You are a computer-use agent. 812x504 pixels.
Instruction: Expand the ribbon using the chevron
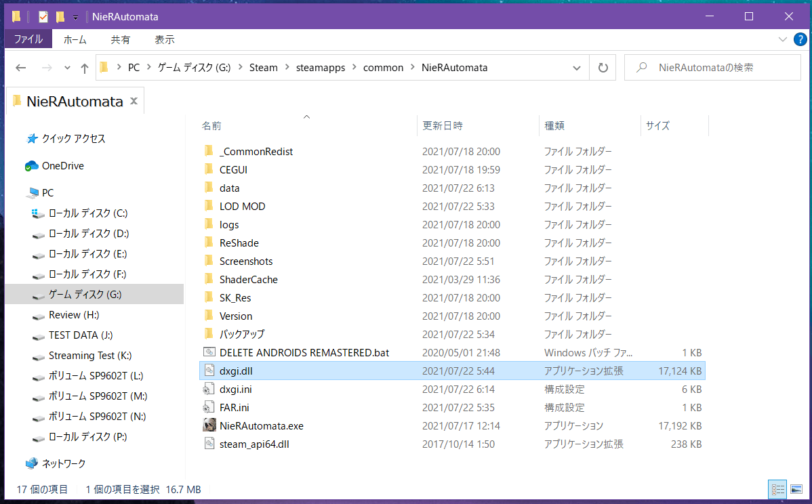coord(783,39)
